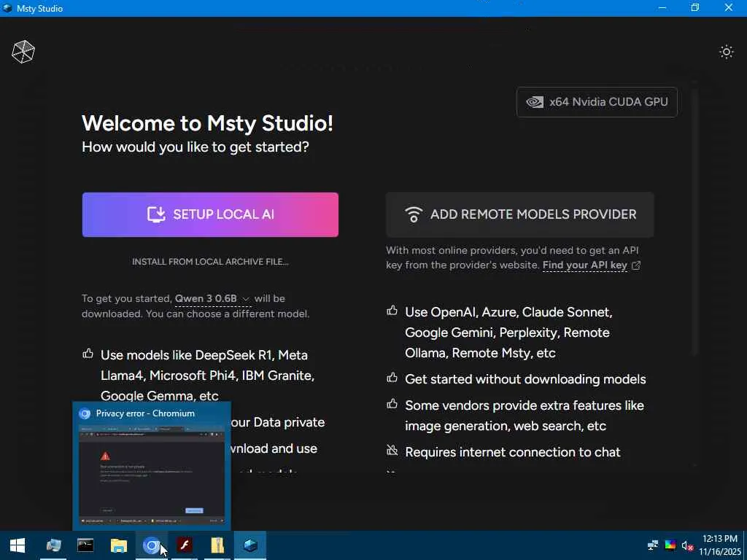Click the Msty Studio title bar icon
This screenshot has height=560, width=747.
[x=7, y=8]
